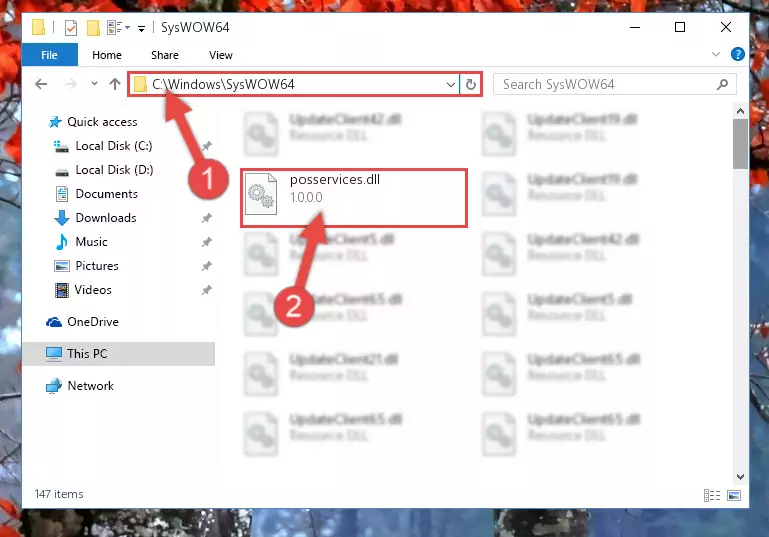Click the Back navigation arrow
The height and width of the screenshot is (537, 769).
point(41,84)
